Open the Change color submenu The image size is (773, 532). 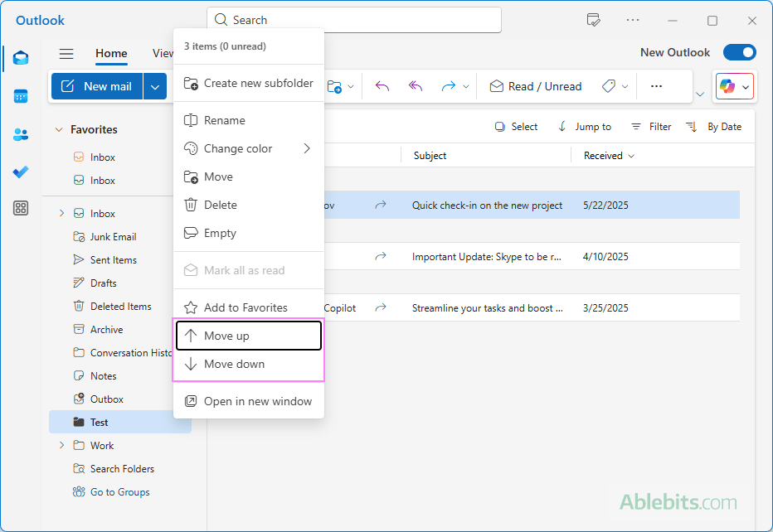coord(248,148)
